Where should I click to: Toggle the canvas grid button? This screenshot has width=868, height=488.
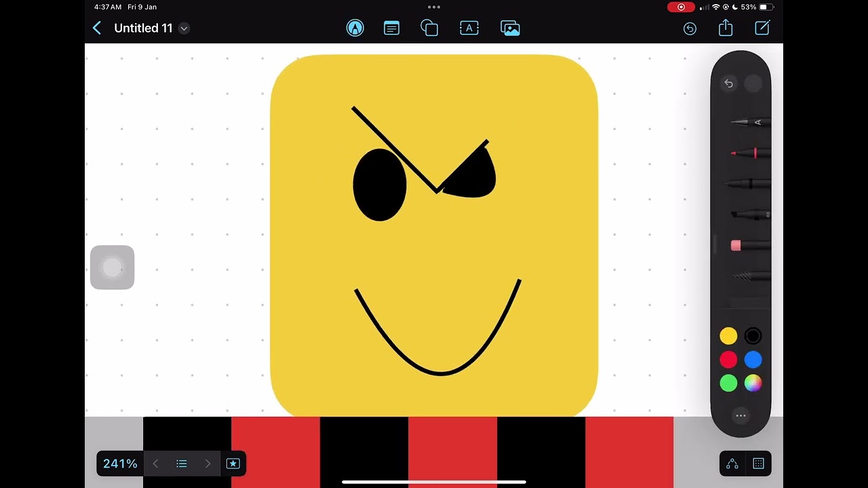tap(759, 464)
